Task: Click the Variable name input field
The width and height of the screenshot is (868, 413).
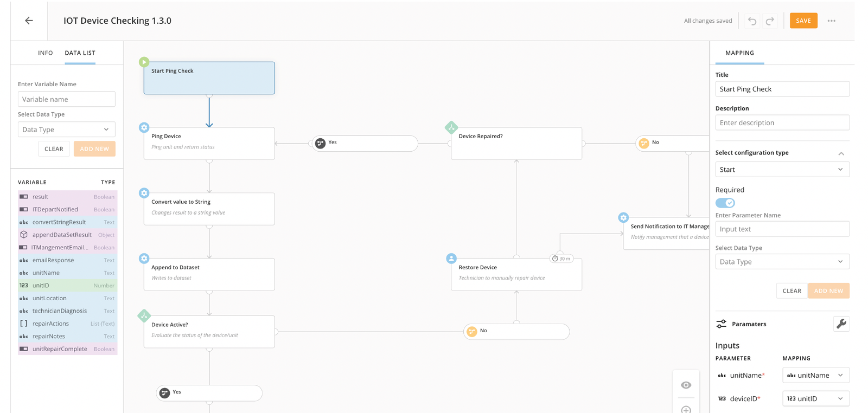Action: point(66,99)
